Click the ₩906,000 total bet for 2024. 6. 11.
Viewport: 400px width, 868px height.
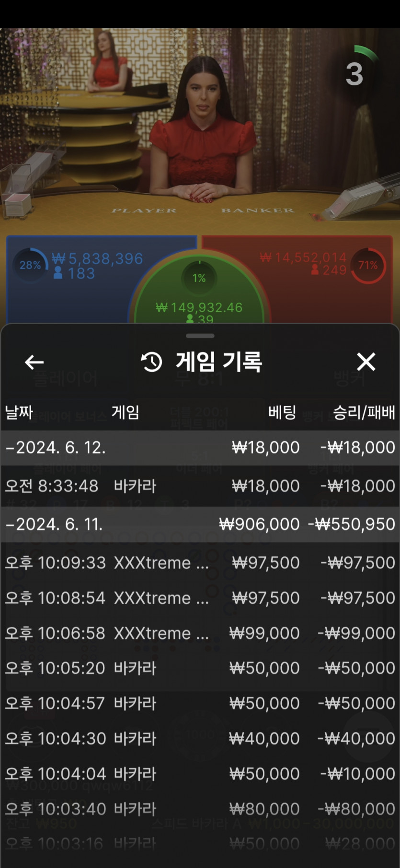(259, 524)
